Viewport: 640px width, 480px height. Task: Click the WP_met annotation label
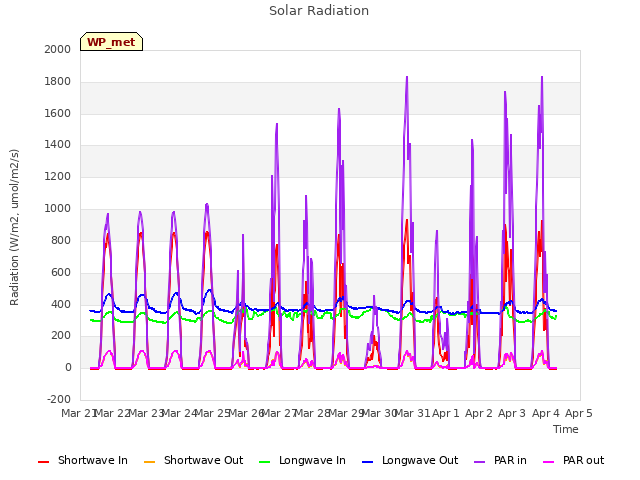point(111,42)
